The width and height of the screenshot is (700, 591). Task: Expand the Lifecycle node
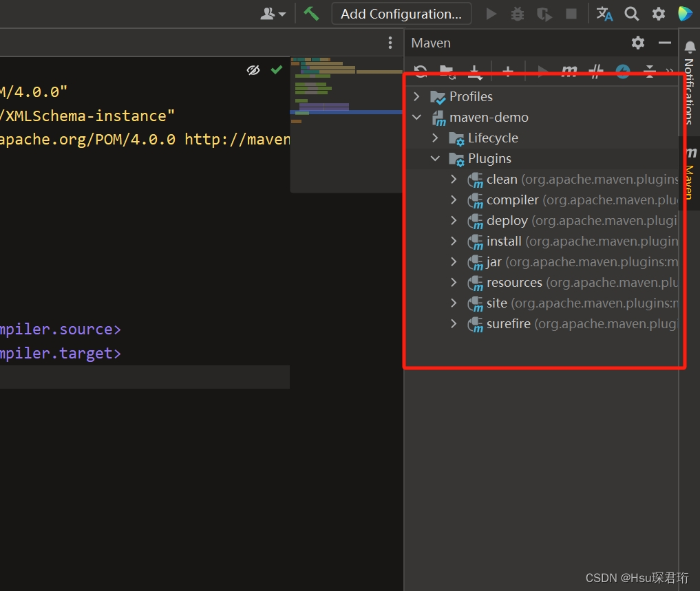click(435, 138)
